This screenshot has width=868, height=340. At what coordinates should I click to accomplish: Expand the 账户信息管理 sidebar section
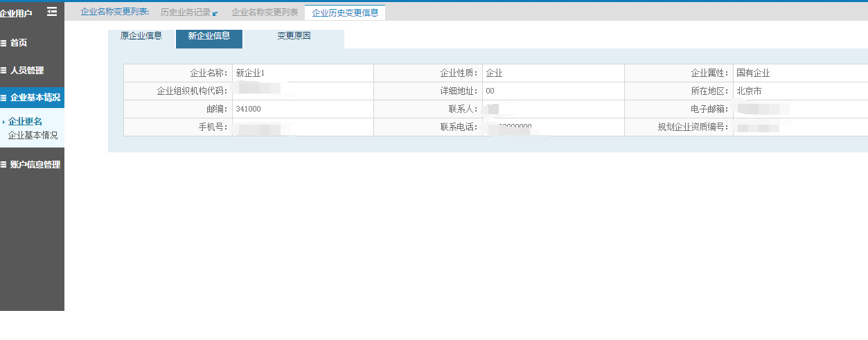[35, 165]
